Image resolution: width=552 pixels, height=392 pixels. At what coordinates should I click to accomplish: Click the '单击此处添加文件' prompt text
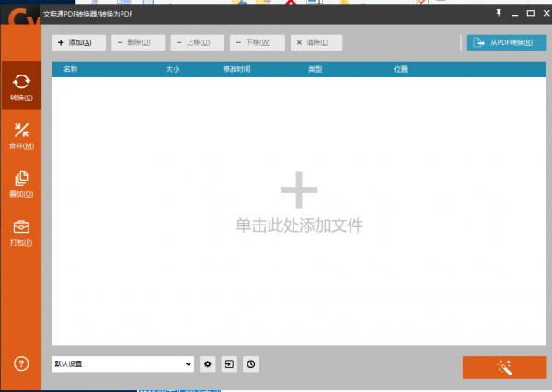(299, 225)
